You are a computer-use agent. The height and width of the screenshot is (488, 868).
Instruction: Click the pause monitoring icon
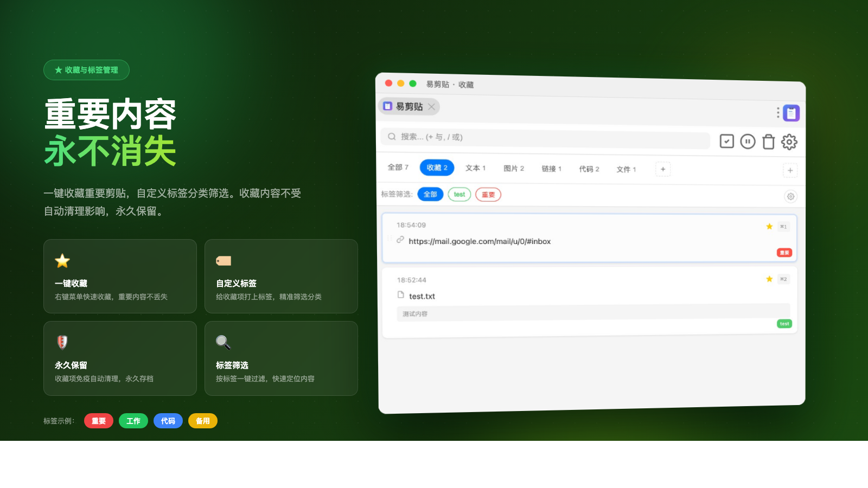pos(748,142)
